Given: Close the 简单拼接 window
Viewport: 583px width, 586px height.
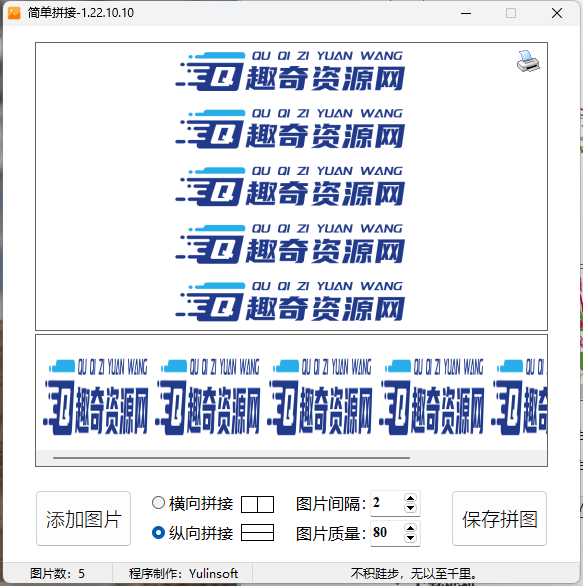Looking at the screenshot, I should 557,13.
